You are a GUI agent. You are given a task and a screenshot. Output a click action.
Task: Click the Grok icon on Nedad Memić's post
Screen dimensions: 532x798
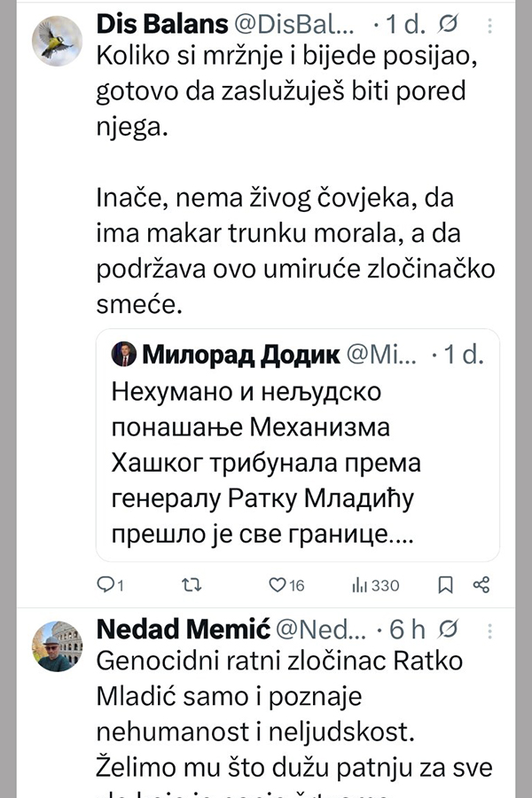pos(450,629)
